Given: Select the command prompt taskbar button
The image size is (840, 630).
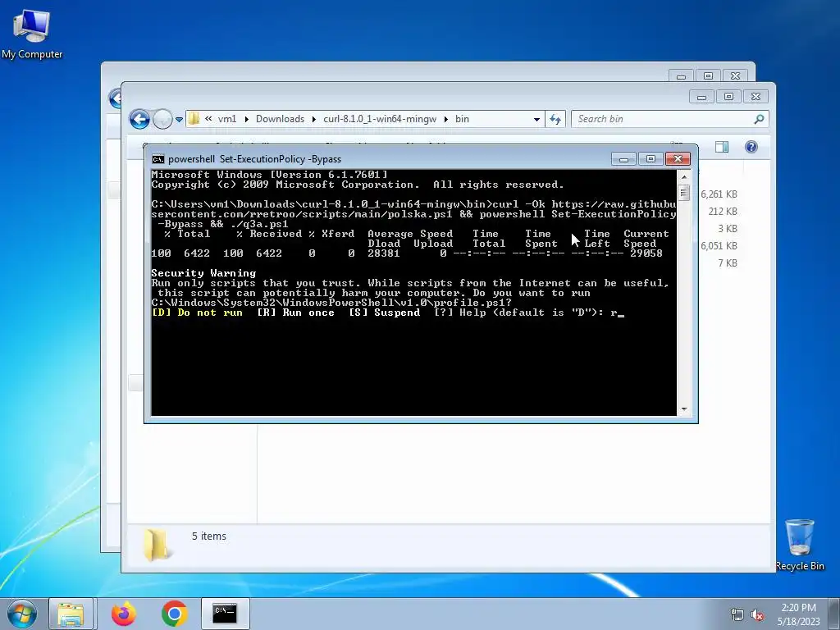Looking at the screenshot, I should tap(225, 614).
